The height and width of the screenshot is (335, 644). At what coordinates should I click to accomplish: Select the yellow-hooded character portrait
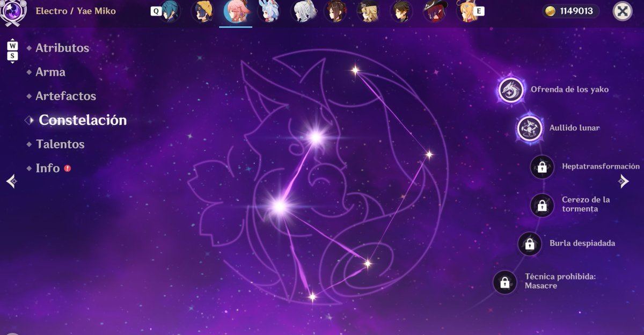coord(203,11)
